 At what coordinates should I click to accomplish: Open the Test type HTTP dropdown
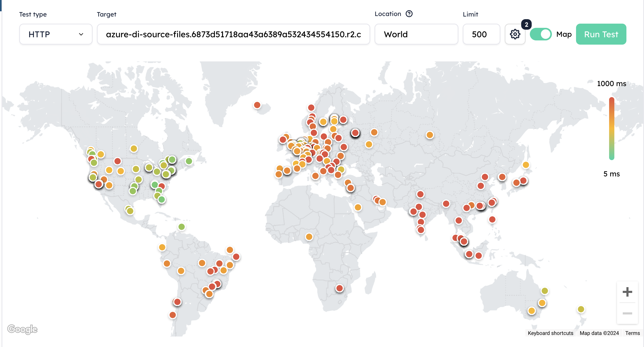coord(56,34)
